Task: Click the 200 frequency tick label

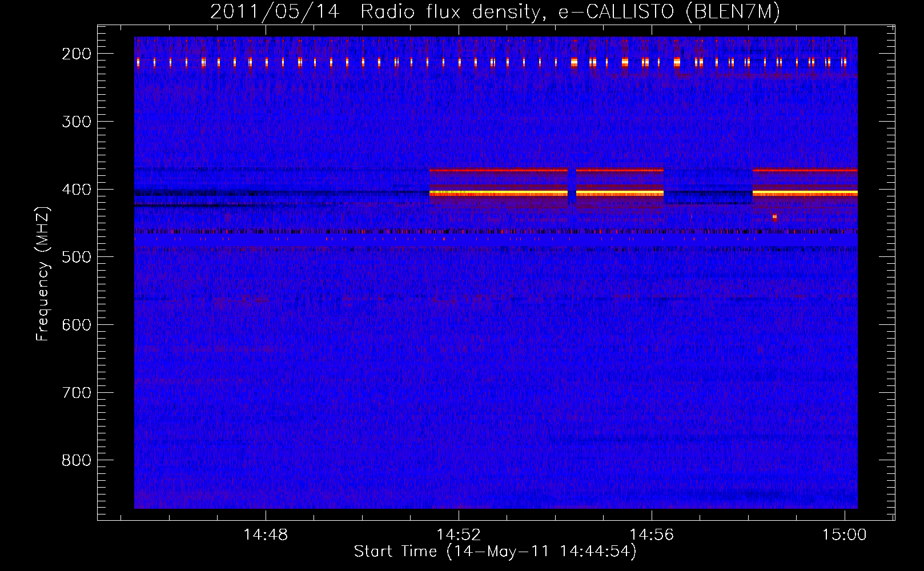Action: tap(77, 54)
